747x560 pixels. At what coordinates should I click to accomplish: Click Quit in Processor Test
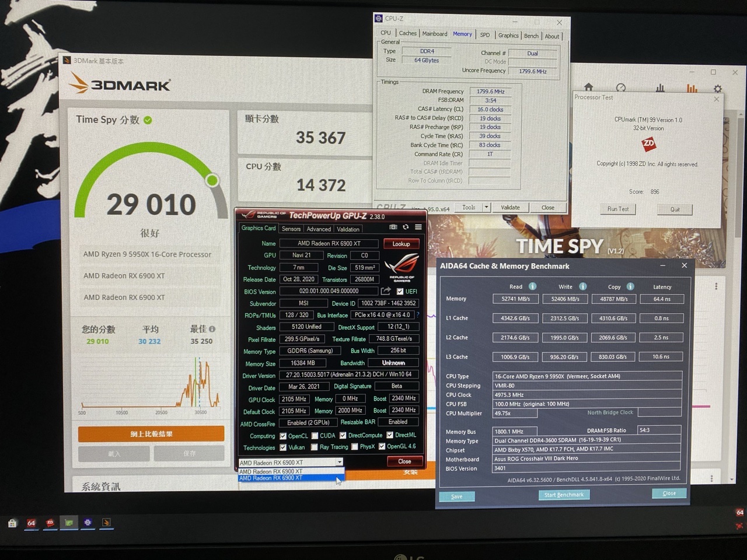coord(675,209)
